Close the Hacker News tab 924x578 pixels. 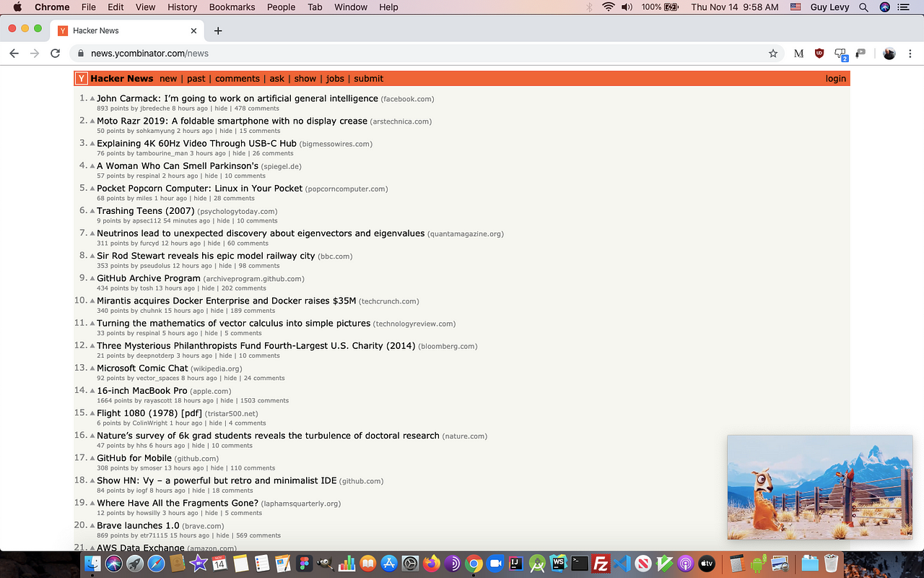point(193,30)
